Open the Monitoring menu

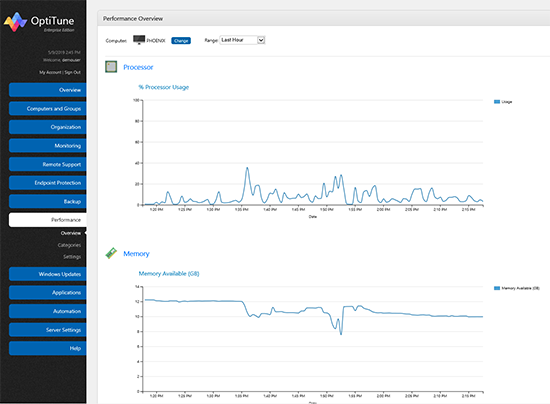click(48, 146)
